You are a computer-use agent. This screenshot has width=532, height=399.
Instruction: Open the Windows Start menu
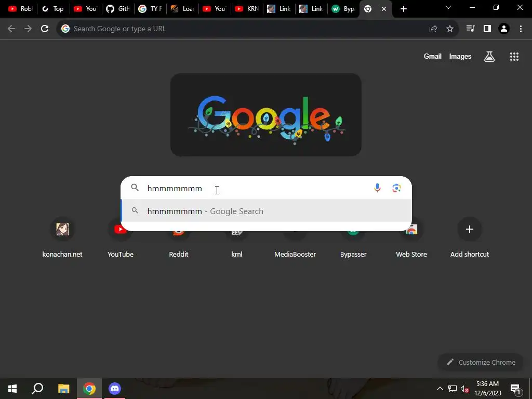[x=12, y=389]
